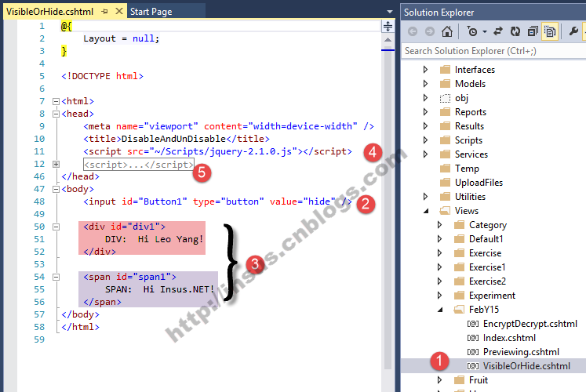Expand the Reports folder

click(x=425, y=112)
